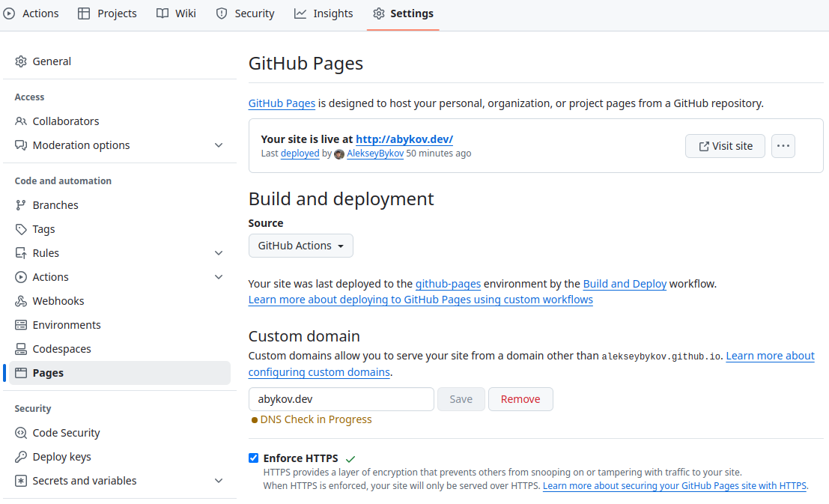829x504 pixels.
Task: Click the Security shield icon in top nav
Action: (222, 13)
